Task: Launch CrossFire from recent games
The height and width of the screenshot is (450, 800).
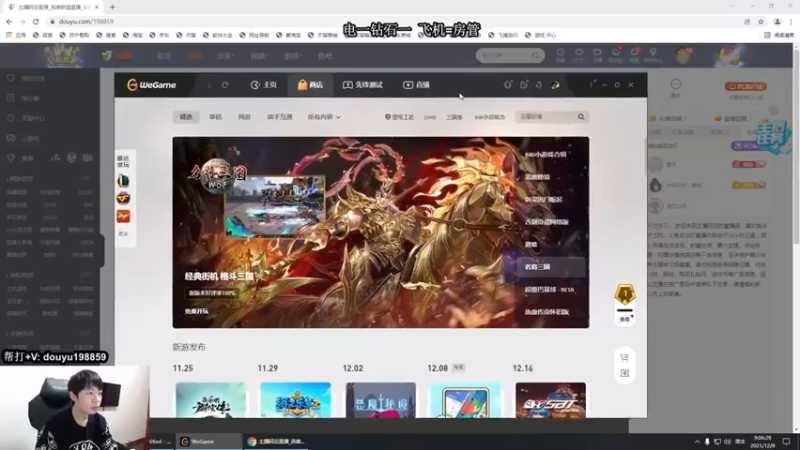Action: click(123, 198)
